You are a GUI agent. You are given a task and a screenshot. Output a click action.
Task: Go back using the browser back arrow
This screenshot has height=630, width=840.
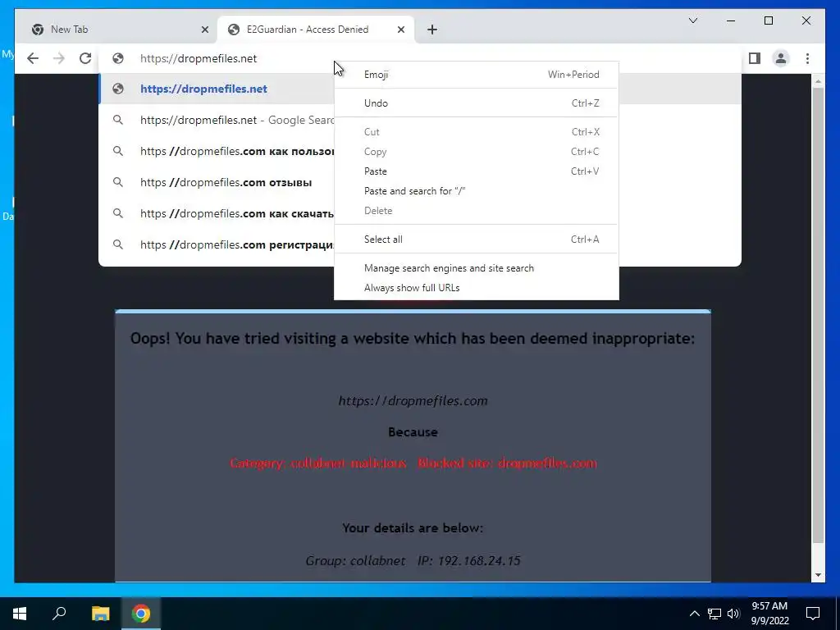coord(33,58)
